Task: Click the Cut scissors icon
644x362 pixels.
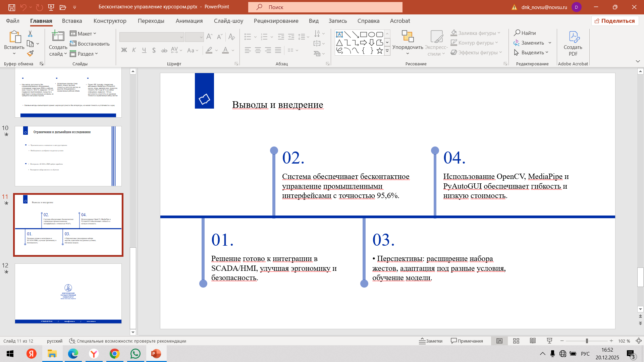Action: coord(30,34)
